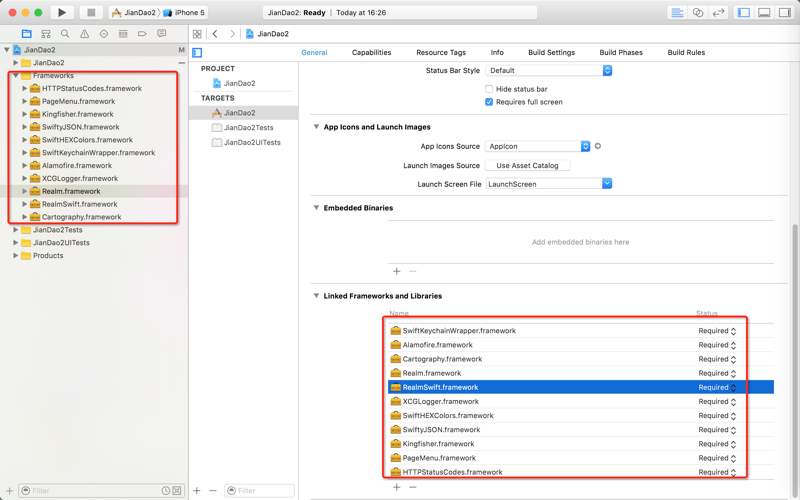Check Hide status bar
Screen dimensions: 800x500
pyautogui.click(x=489, y=89)
